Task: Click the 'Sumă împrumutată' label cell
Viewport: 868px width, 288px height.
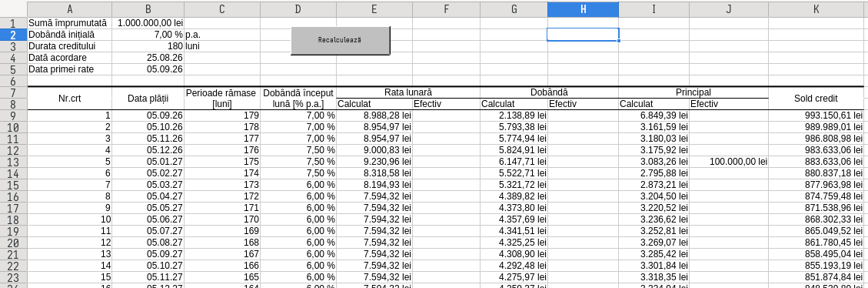Action: (70, 23)
